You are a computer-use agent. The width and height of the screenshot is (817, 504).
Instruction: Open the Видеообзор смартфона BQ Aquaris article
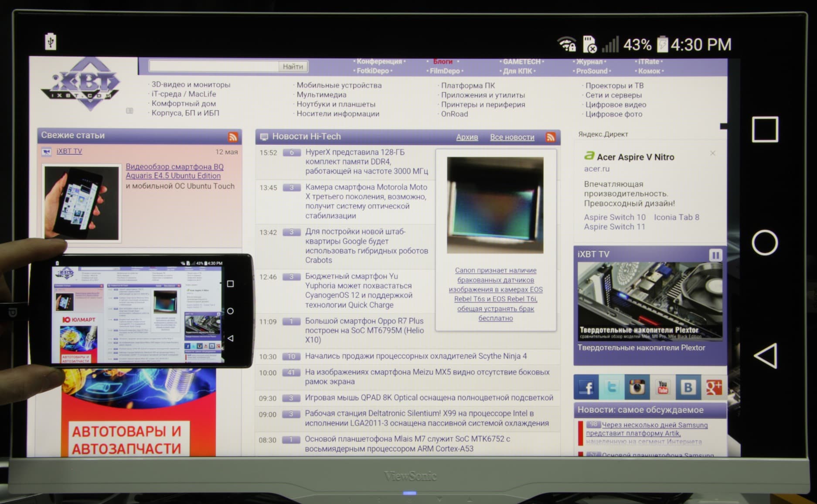coord(174,171)
